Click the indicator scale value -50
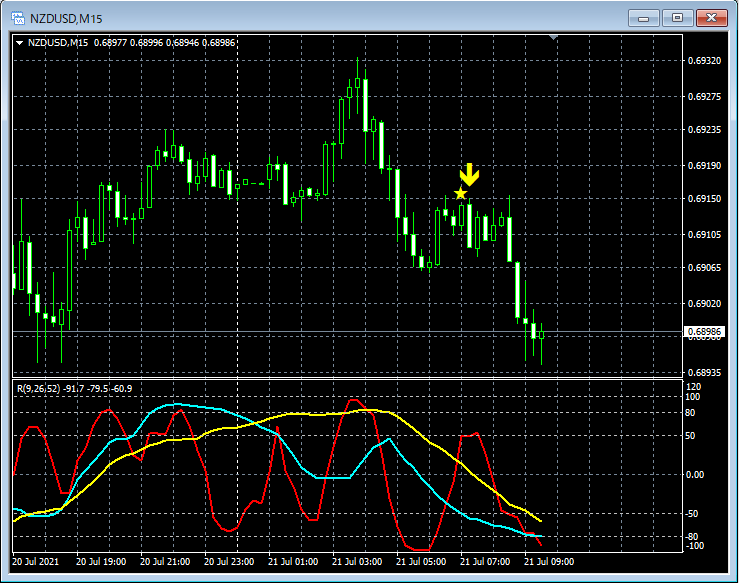The width and height of the screenshot is (740, 583). pos(691,514)
